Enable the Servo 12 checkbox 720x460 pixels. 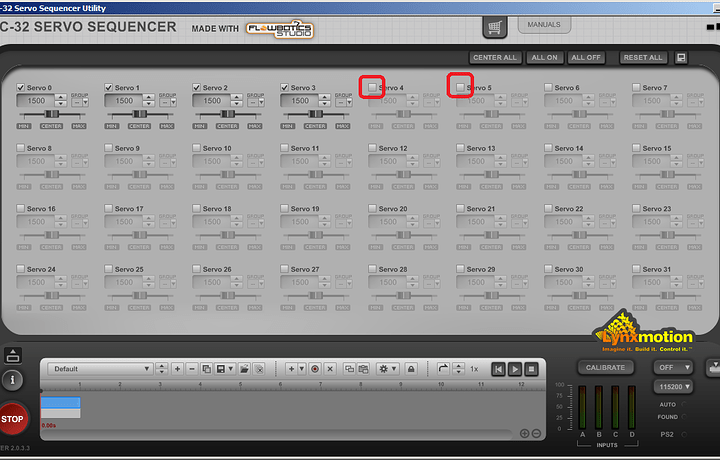pos(372,148)
